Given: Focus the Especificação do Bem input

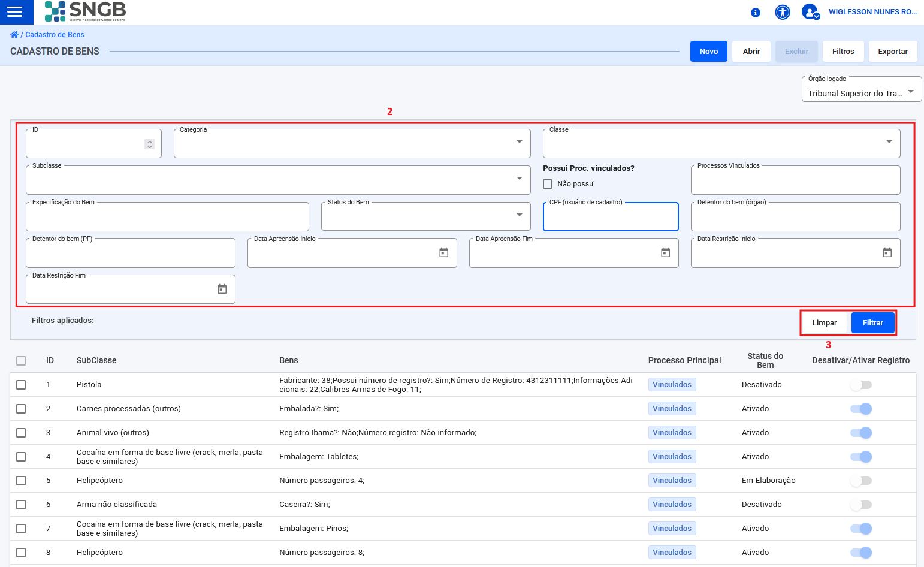Looking at the screenshot, I should [167, 216].
